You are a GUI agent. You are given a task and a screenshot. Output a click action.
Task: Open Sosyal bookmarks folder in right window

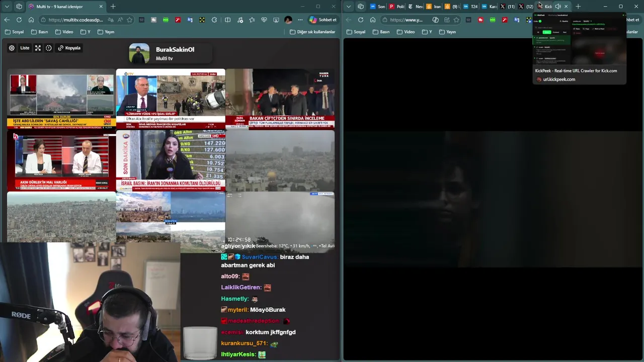click(356, 32)
